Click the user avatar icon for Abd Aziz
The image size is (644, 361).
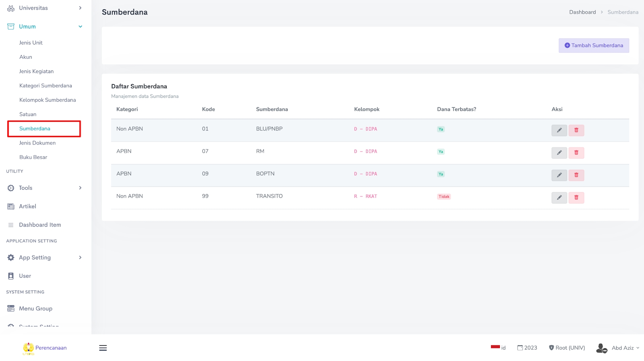(601, 348)
